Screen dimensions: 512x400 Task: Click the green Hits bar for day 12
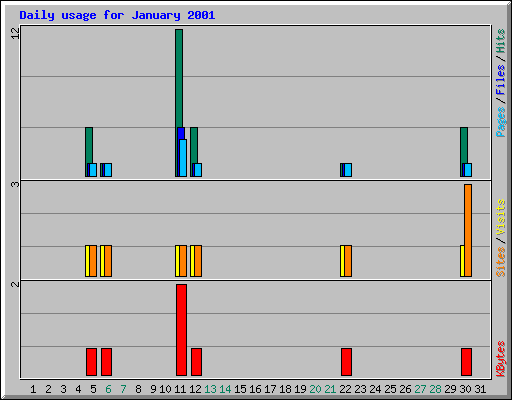[x=194, y=145]
